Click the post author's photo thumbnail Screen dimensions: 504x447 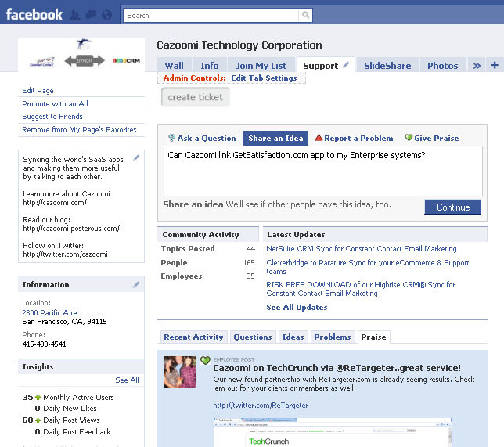tap(180, 371)
